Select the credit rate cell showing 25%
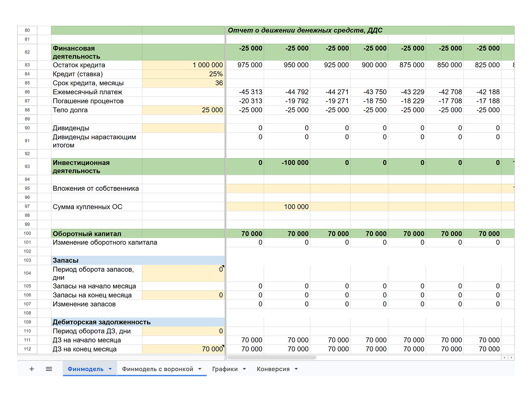 tap(183, 74)
